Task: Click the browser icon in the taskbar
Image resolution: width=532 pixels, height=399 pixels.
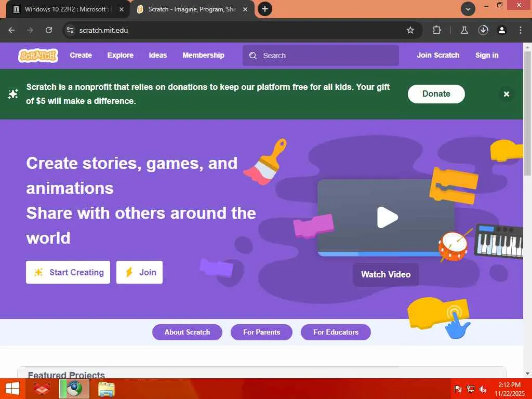Action: [x=74, y=389]
